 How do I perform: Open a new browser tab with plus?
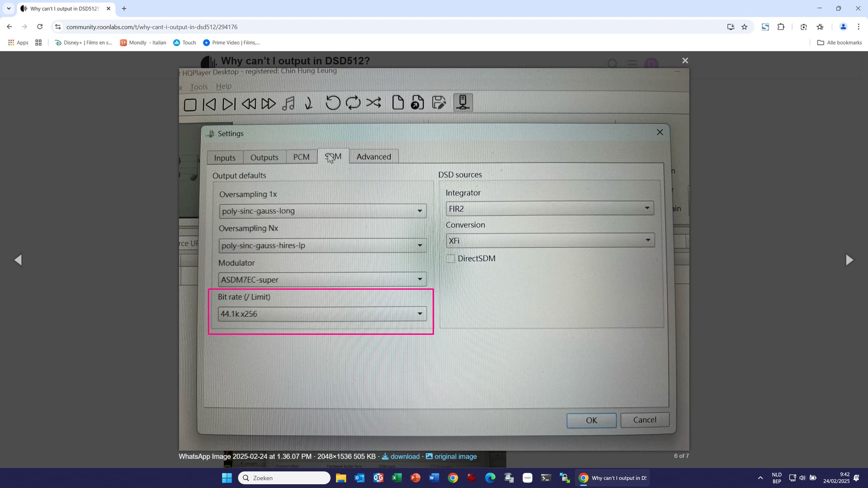point(124,9)
